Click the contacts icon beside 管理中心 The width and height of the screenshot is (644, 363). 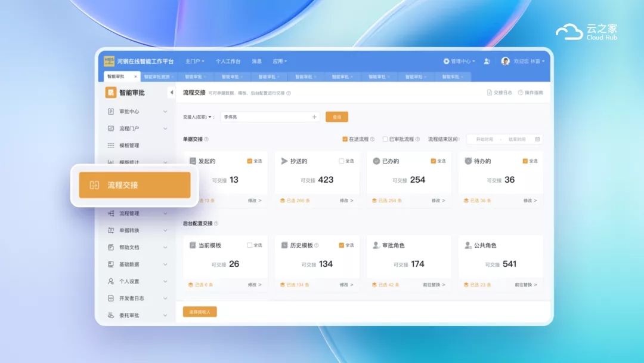[487, 61]
